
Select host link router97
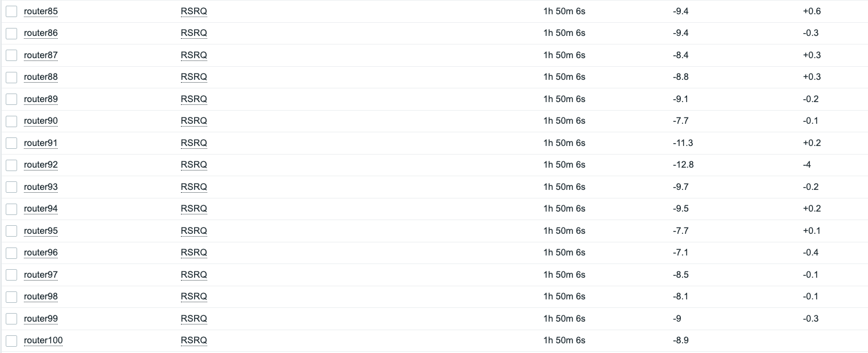[41, 275]
